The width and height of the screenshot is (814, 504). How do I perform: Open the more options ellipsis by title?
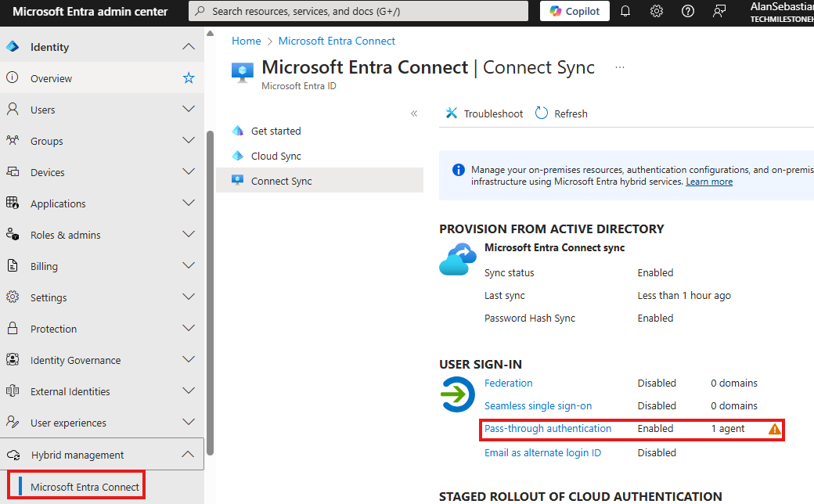pyautogui.click(x=619, y=67)
